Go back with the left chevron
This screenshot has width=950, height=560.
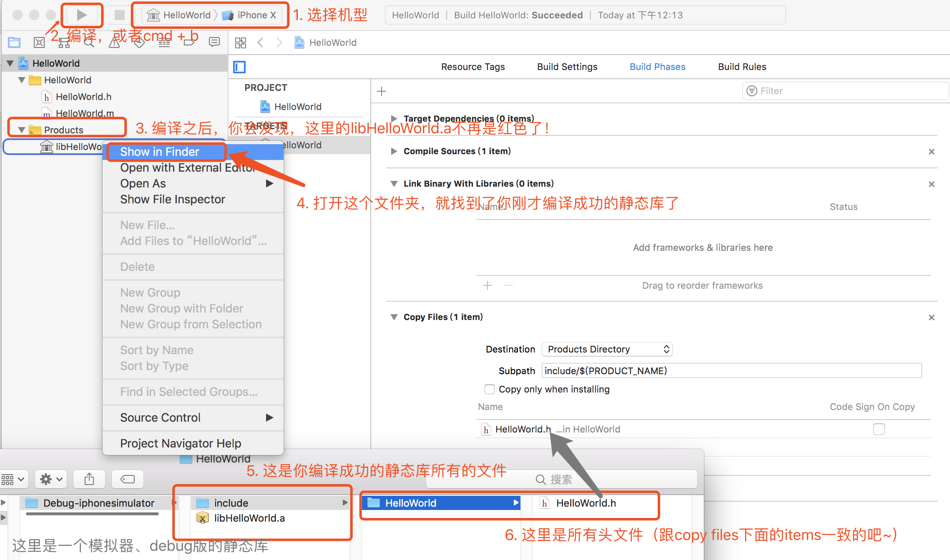pos(261,42)
